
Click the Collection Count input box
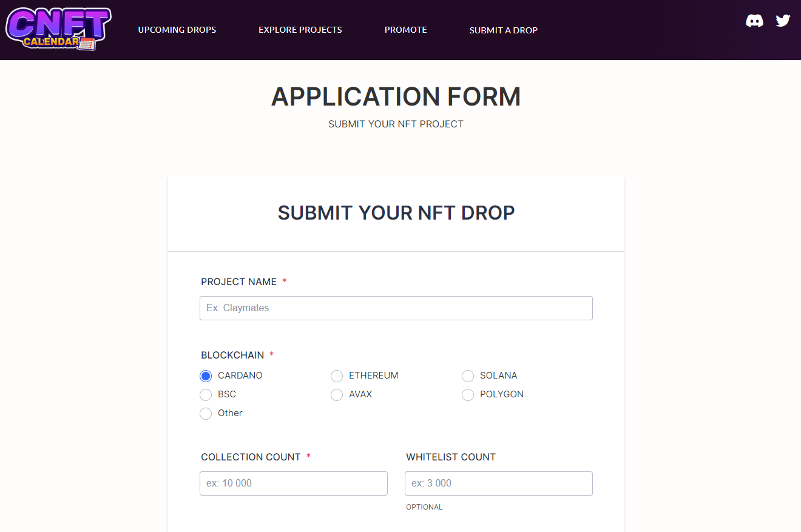[x=294, y=483]
